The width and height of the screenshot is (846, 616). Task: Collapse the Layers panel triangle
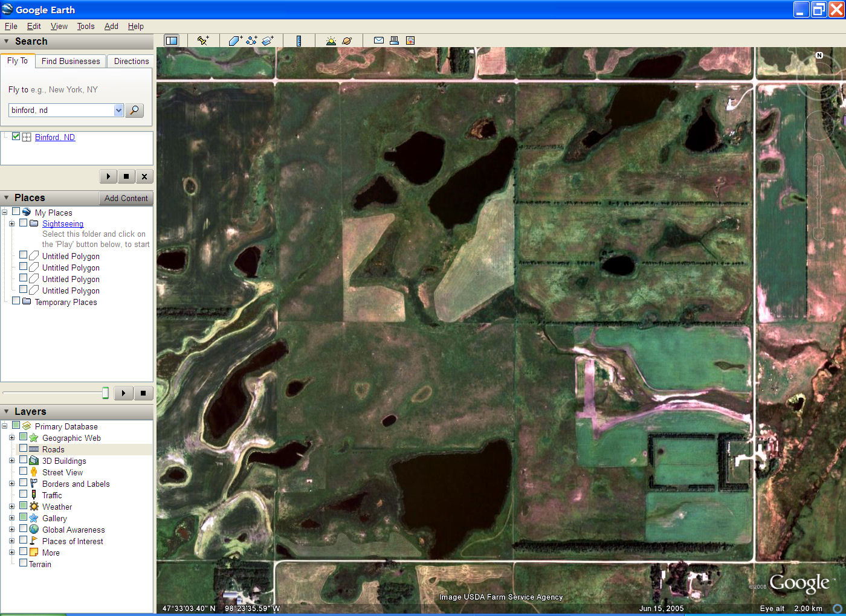click(x=7, y=412)
